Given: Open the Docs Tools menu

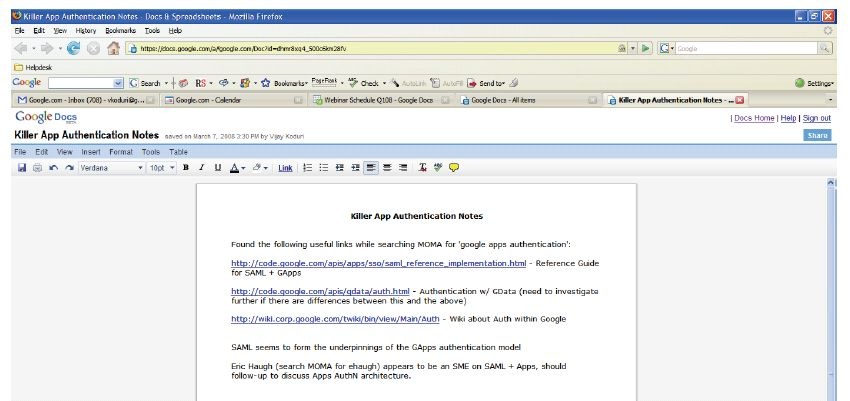Looking at the screenshot, I should 151,152.
